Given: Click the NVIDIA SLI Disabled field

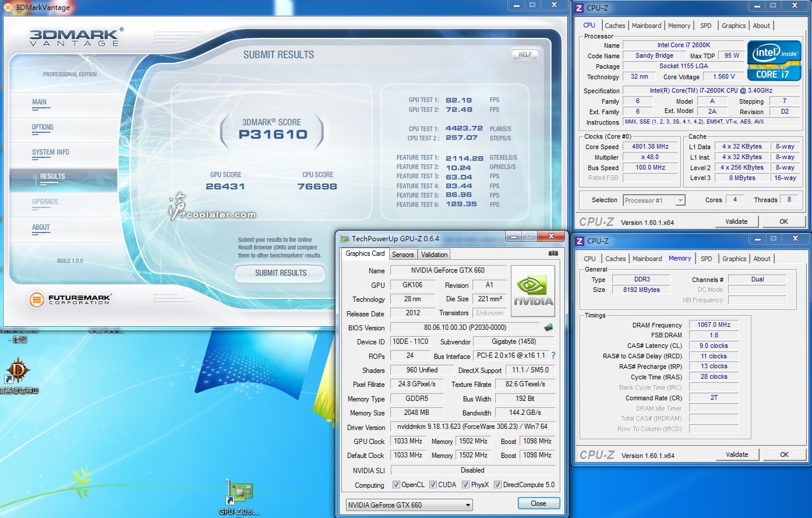Looking at the screenshot, I should click(x=472, y=470).
